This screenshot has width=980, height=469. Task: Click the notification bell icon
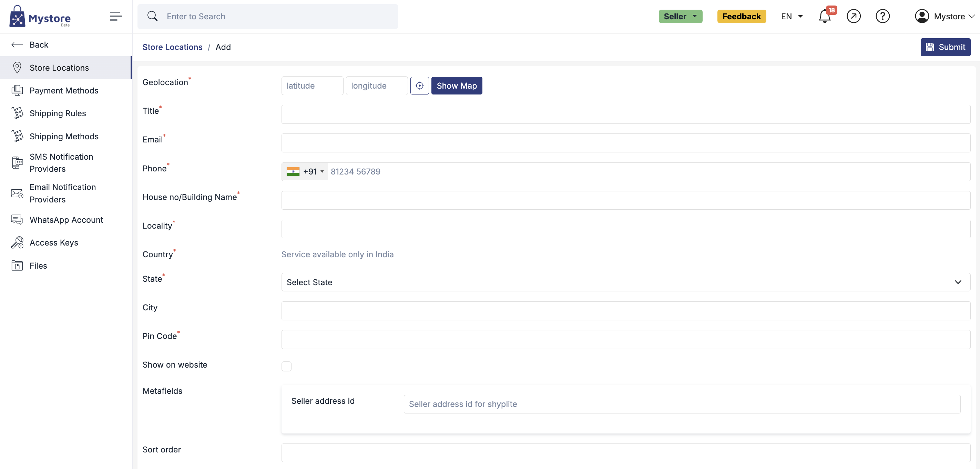tap(824, 17)
